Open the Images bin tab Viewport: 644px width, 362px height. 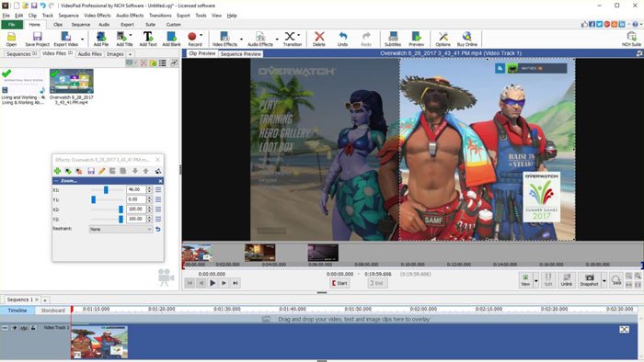click(x=115, y=54)
